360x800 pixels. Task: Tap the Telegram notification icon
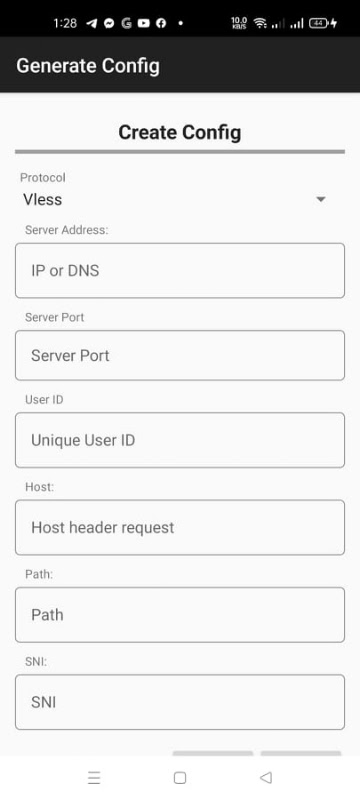tap(92, 23)
